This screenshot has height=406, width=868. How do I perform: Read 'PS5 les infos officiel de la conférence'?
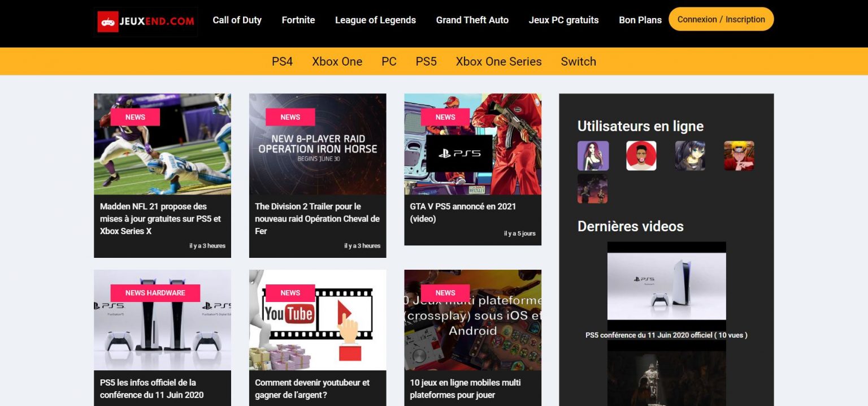[x=152, y=388]
